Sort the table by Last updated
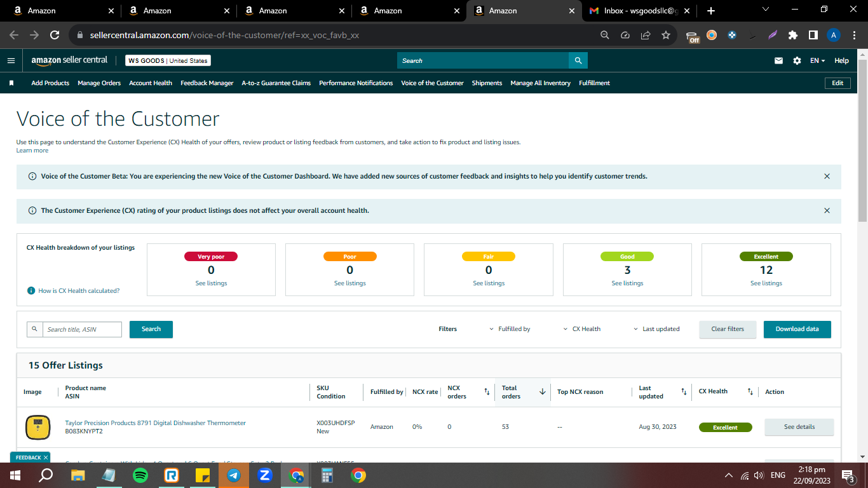Image resolution: width=868 pixels, height=488 pixels. (684, 392)
